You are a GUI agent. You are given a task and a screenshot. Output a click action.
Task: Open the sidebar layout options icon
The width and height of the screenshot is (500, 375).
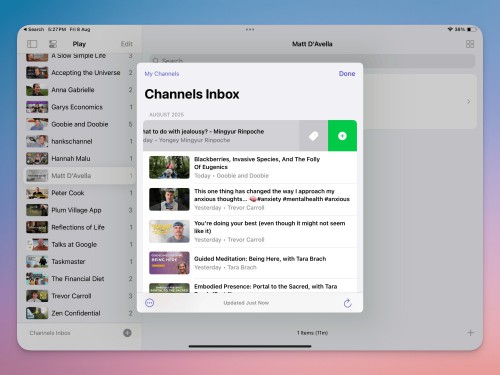[x=53, y=44]
